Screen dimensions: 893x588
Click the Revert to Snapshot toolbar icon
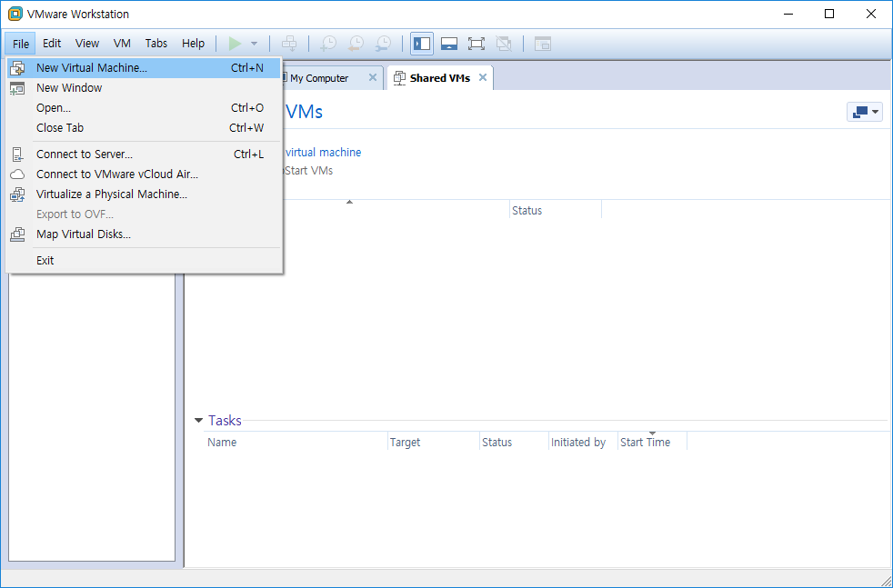[356, 44]
